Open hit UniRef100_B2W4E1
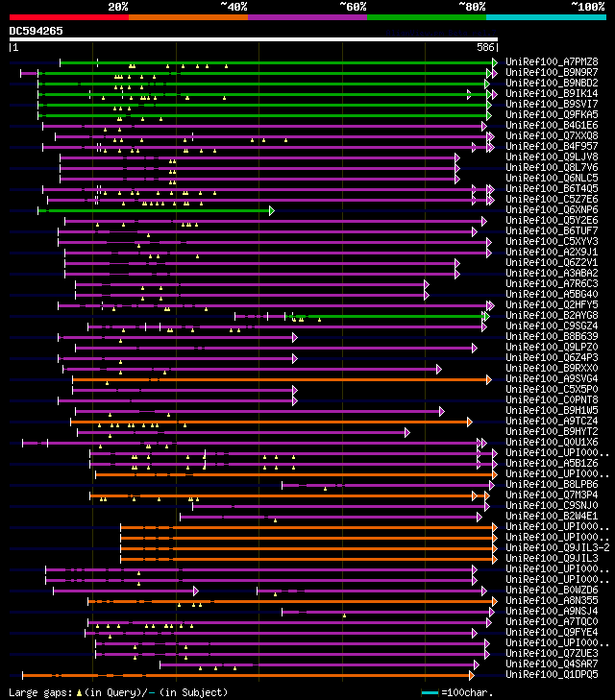The width and height of the screenshot is (615, 700). click(x=552, y=516)
